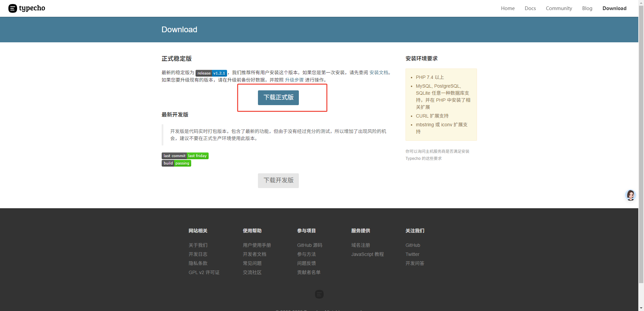The height and width of the screenshot is (311, 644).
Task: Open GitHub 源码 footer link
Action: (310, 245)
